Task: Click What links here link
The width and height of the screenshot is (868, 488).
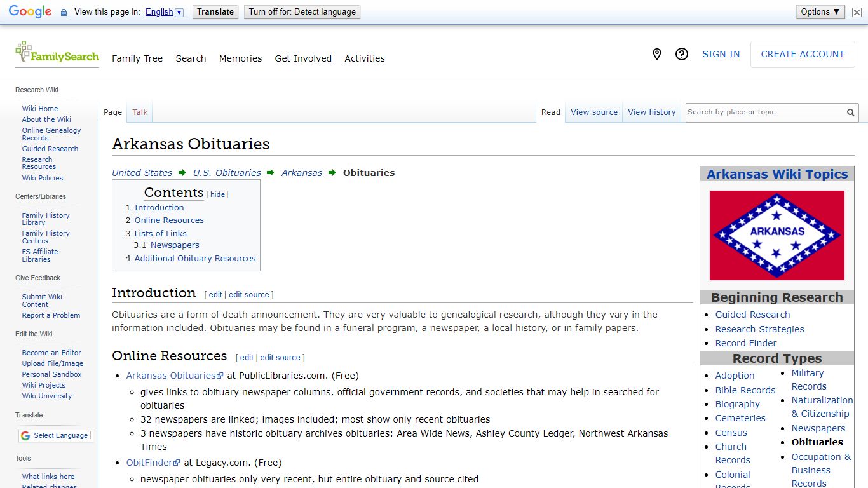Action: [x=48, y=477]
